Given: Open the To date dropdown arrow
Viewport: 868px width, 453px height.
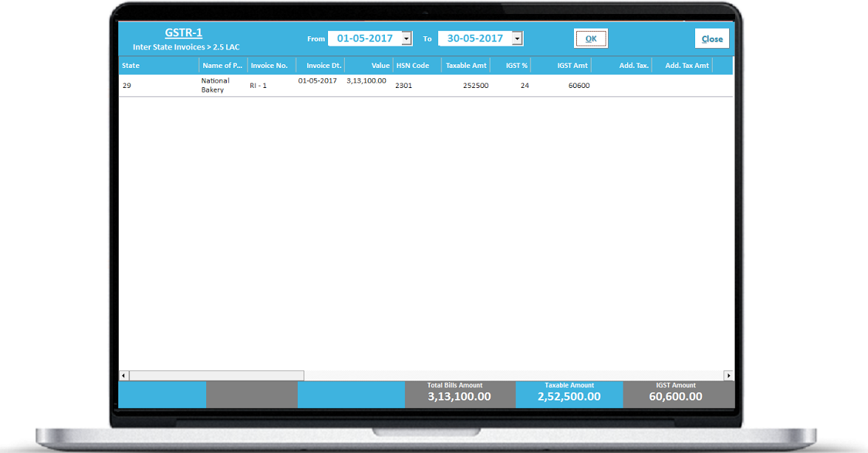Looking at the screenshot, I should click(517, 38).
